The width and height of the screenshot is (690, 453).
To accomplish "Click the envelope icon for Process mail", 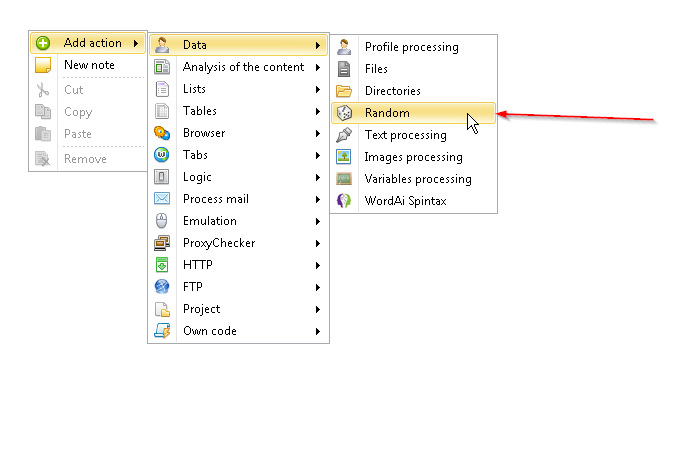I will tap(162, 199).
